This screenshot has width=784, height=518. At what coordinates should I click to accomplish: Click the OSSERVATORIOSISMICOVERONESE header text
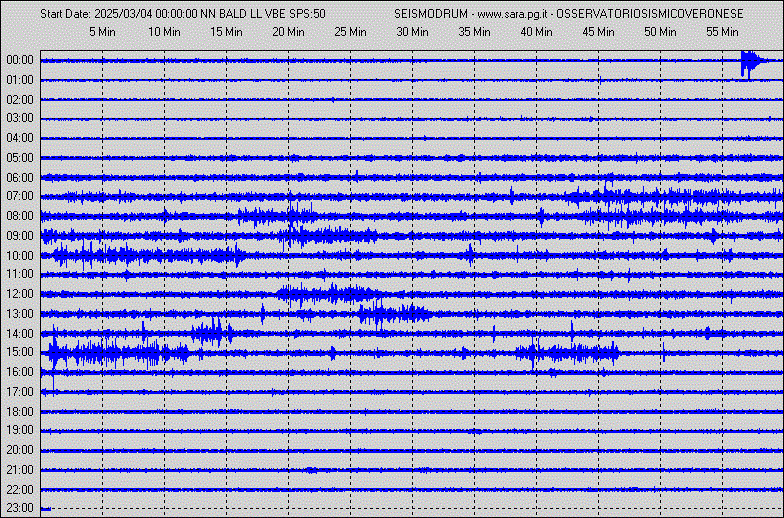tap(650, 14)
